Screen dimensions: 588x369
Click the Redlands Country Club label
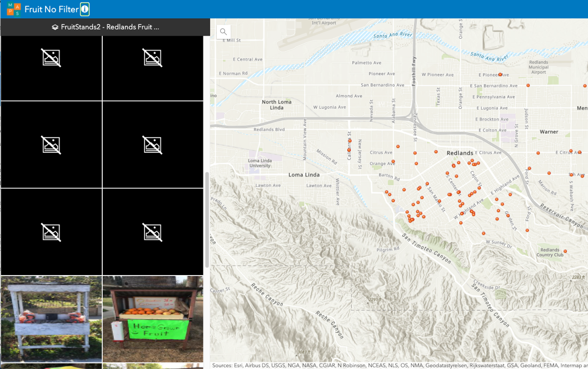click(x=550, y=252)
